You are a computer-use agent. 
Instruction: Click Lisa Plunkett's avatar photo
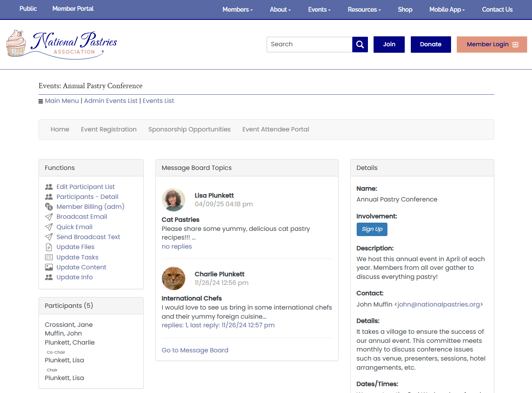pyautogui.click(x=174, y=200)
